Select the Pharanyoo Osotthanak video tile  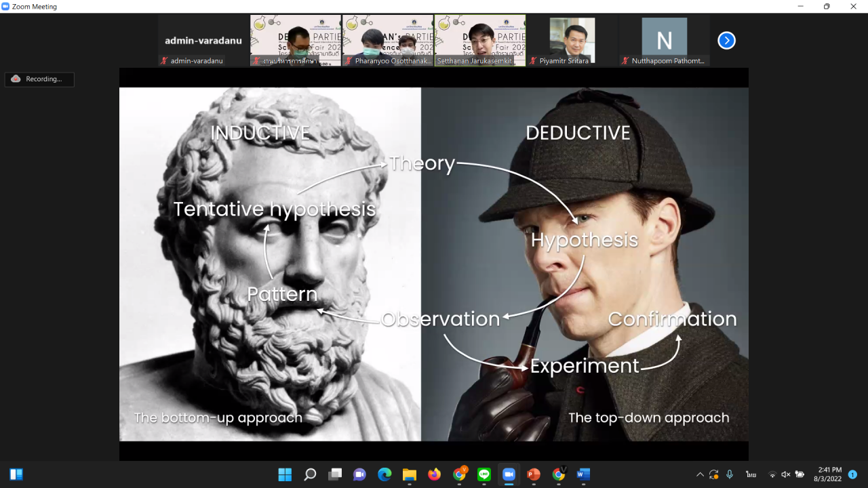click(388, 41)
